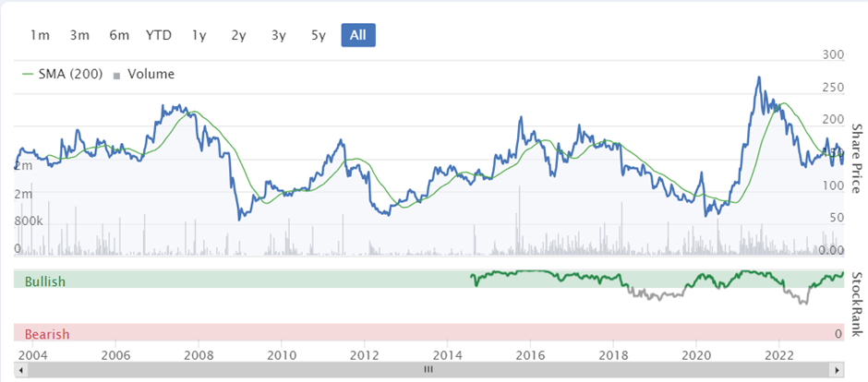Toggle the Volume legend series
868x382 pixels.
pos(144,74)
